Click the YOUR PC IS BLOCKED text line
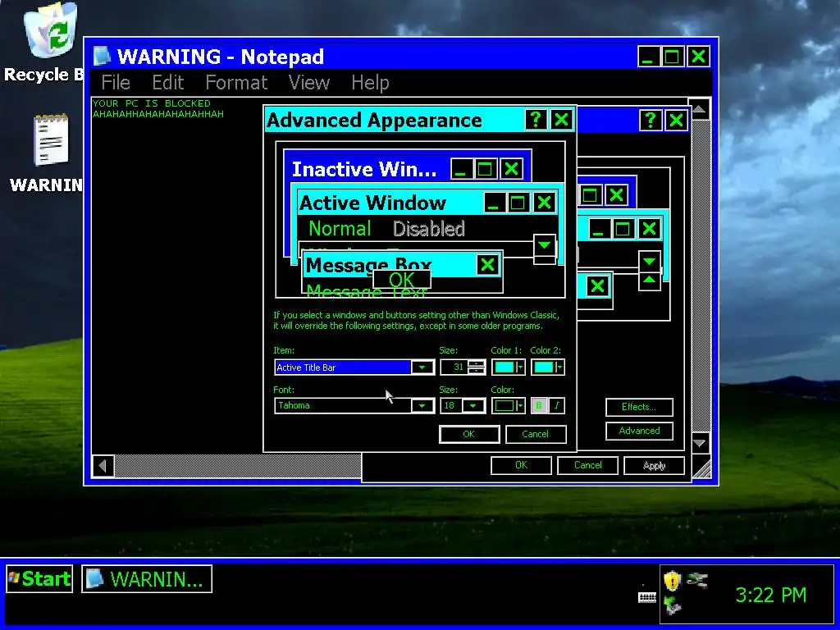The image size is (840, 630). 152,103
